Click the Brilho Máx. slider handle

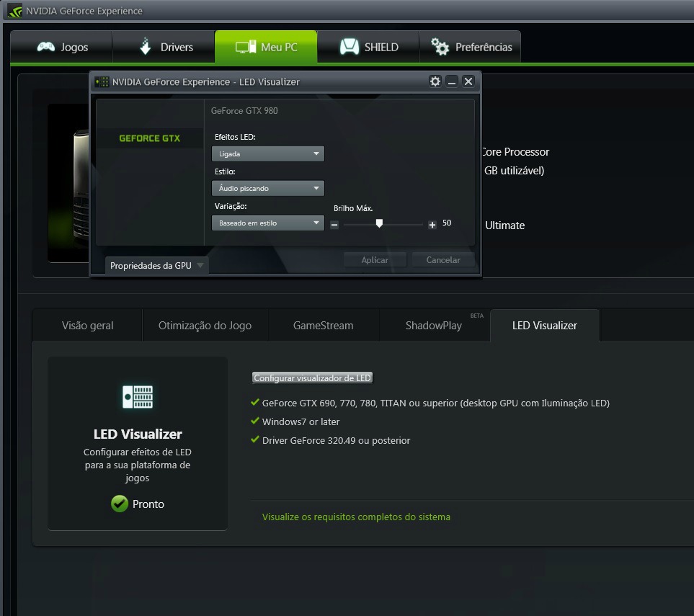coord(379,224)
